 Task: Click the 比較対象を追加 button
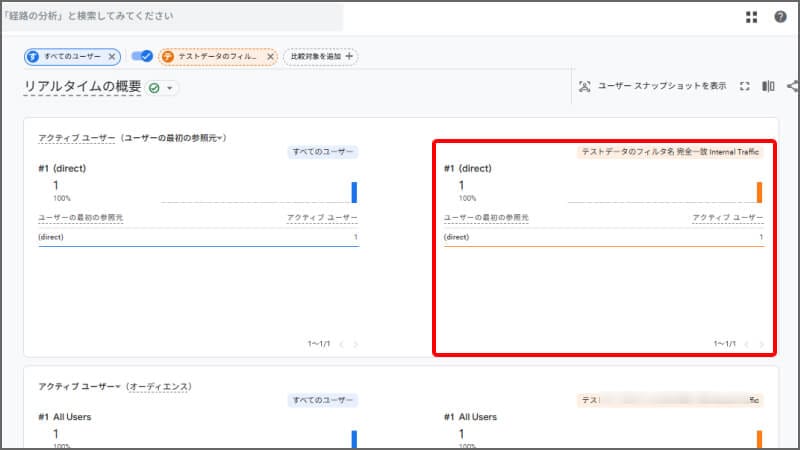point(320,57)
